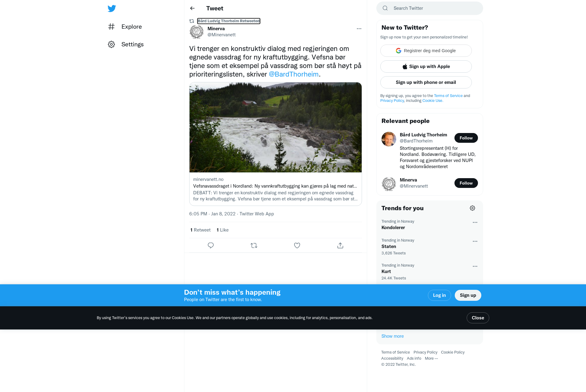Open Trends settings gear icon
586x392 pixels.
pos(472,208)
